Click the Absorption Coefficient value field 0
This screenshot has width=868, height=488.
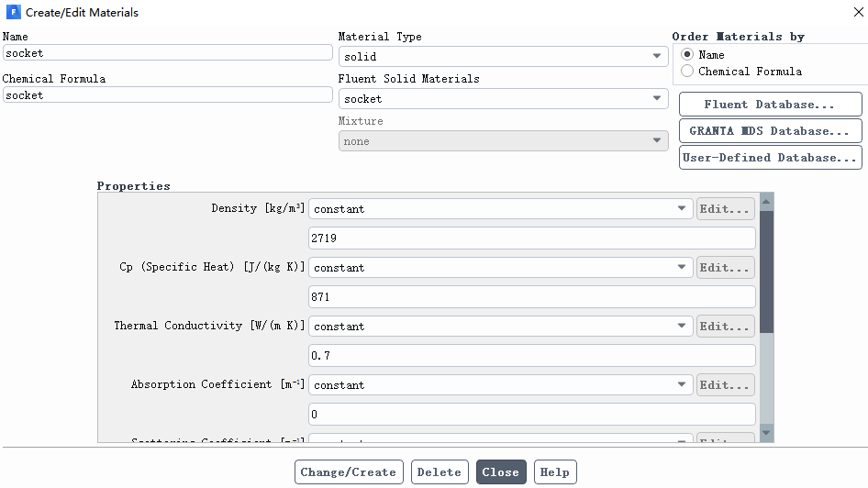[532, 414]
